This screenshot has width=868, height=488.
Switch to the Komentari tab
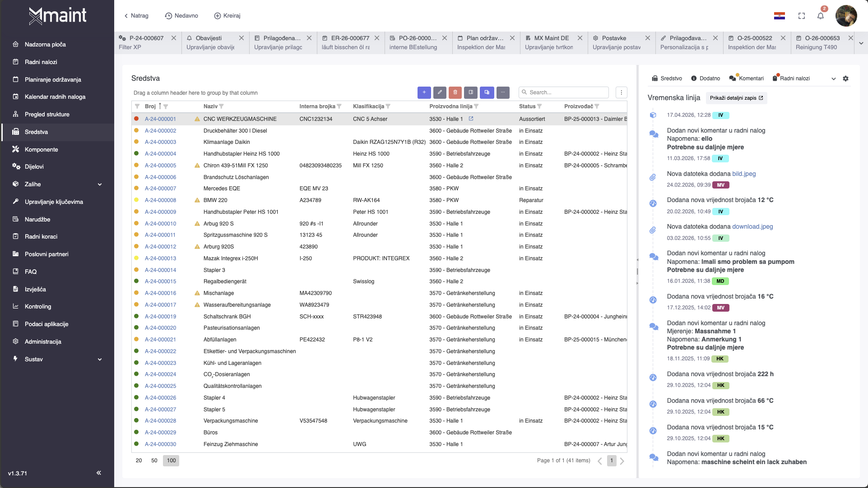pyautogui.click(x=747, y=78)
